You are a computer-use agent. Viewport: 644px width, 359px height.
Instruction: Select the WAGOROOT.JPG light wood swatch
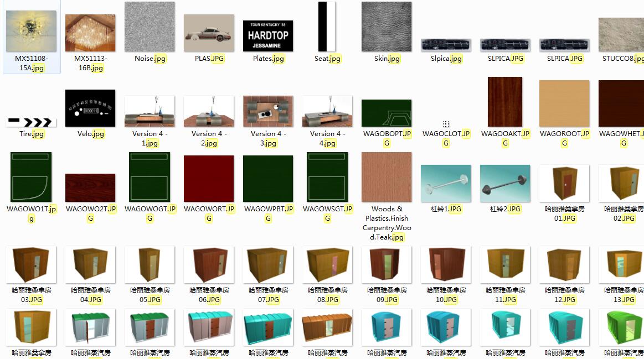[x=564, y=103]
